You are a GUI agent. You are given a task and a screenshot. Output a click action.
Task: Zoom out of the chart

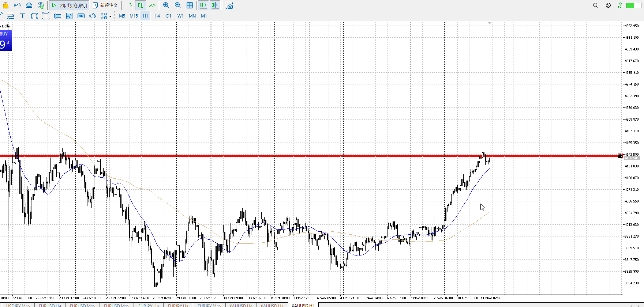pyautogui.click(x=178, y=5)
